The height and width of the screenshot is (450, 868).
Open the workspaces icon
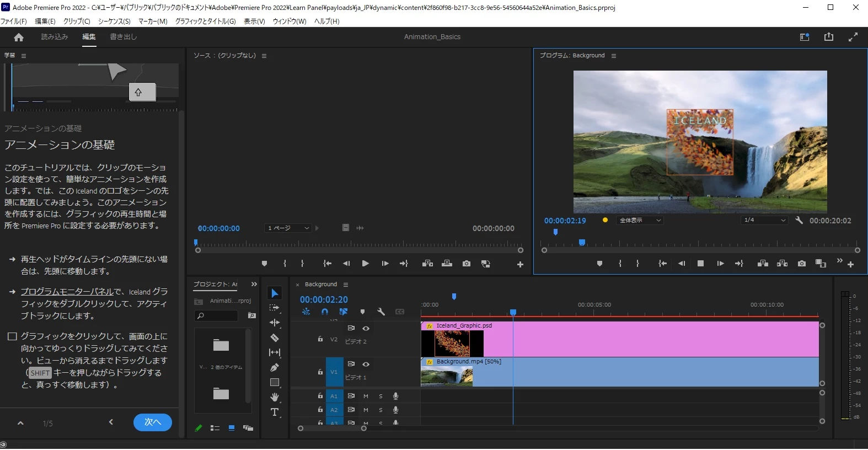click(x=805, y=37)
